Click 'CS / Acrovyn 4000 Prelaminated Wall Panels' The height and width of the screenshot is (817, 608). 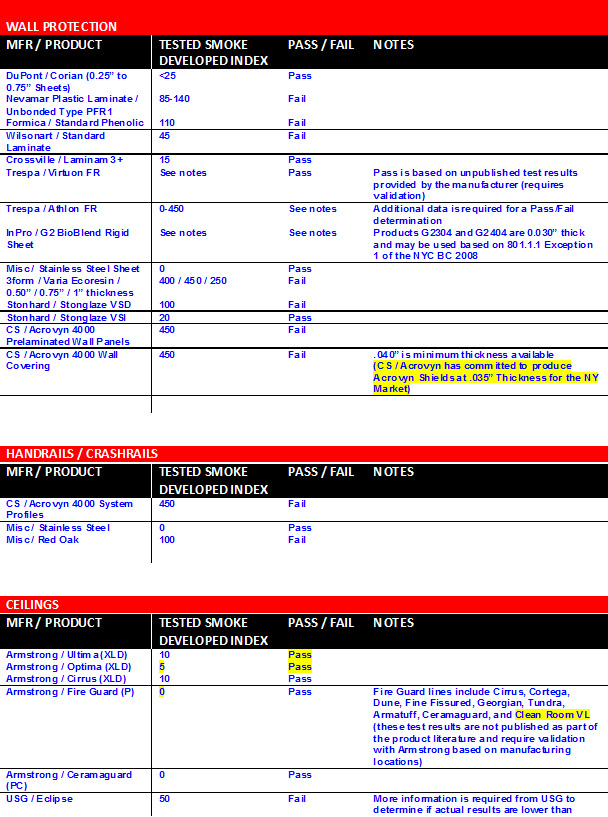[x=68, y=336]
